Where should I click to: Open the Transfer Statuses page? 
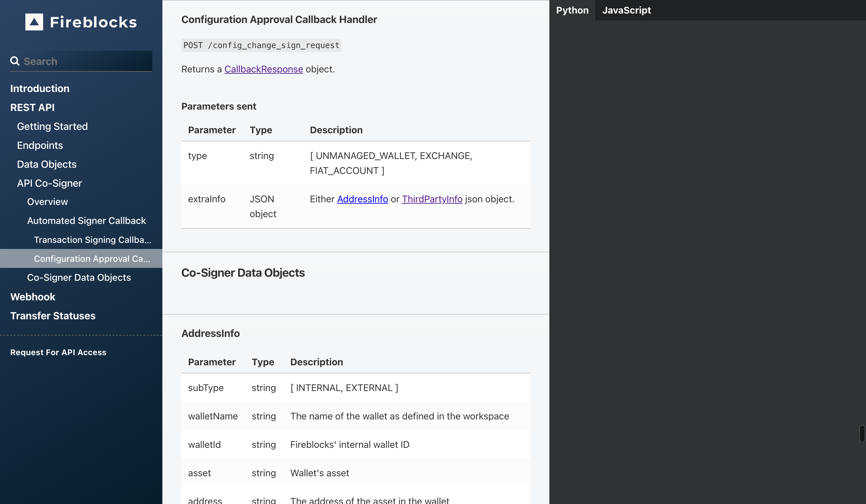click(x=52, y=316)
